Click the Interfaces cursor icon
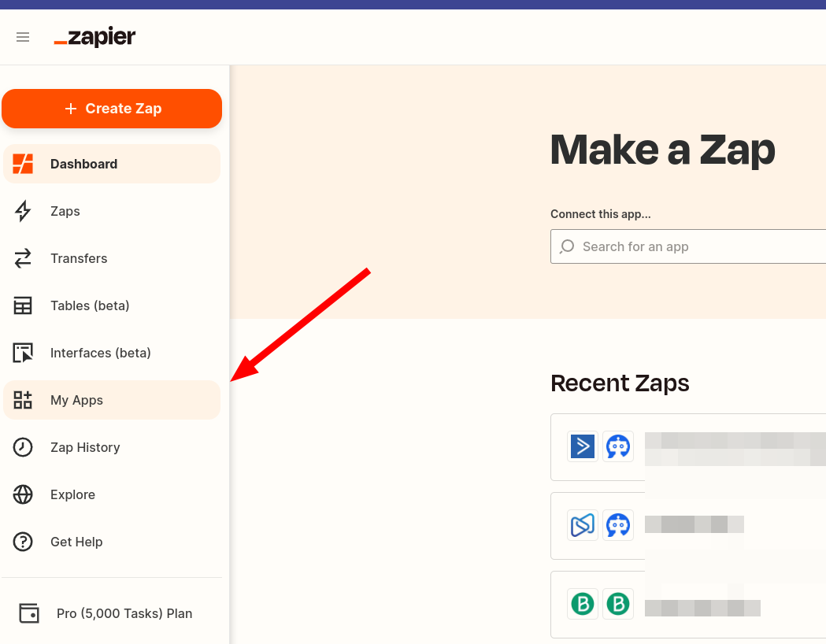Image resolution: width=826 pixels, height=644 pixels. (x=23, y=353)
